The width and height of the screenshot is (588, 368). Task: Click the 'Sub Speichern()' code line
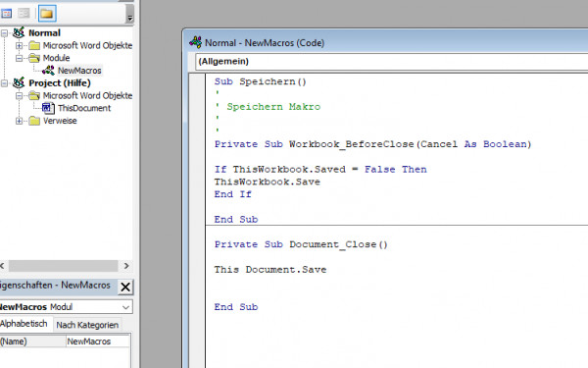click(261, 81)
